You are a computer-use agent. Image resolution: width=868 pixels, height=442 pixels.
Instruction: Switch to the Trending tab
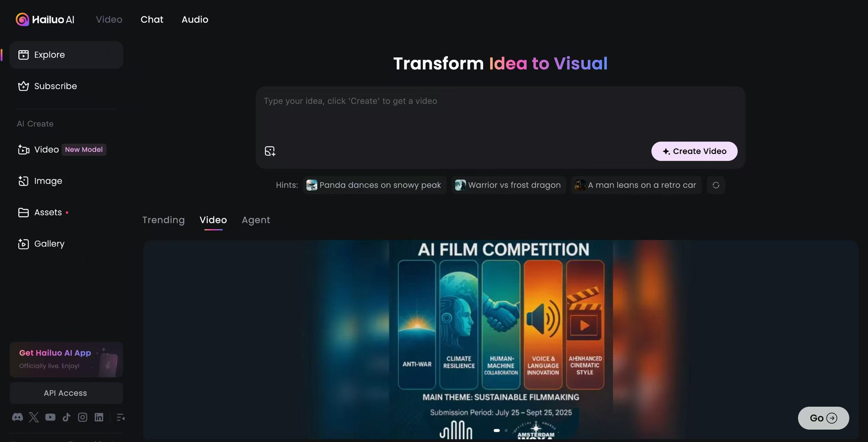[x=164, y=220]
